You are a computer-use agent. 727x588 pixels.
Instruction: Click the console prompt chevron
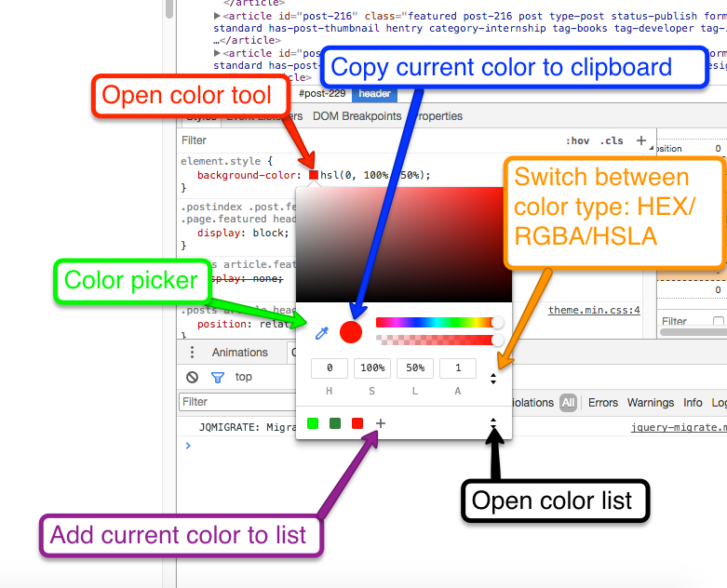tap(188, 446)
